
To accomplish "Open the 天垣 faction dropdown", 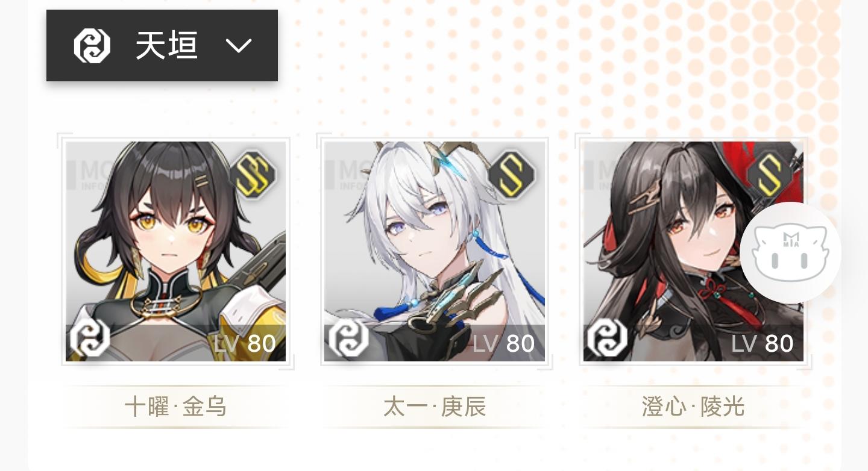I will pos(162,45).
